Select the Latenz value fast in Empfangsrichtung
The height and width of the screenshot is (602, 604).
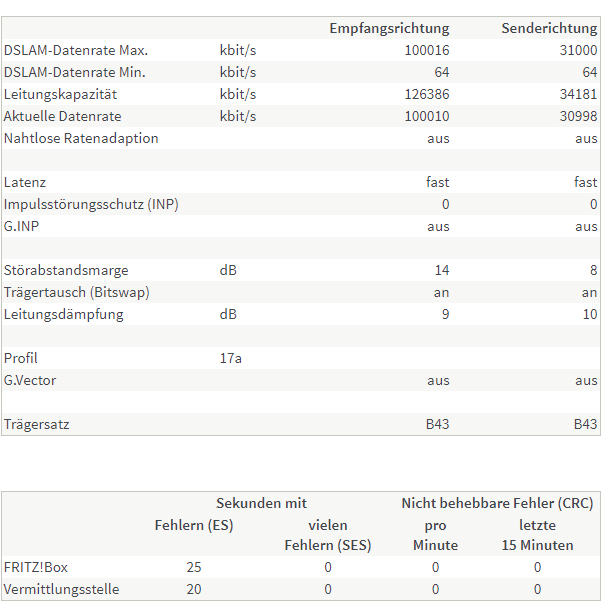(x=438, y=182)
